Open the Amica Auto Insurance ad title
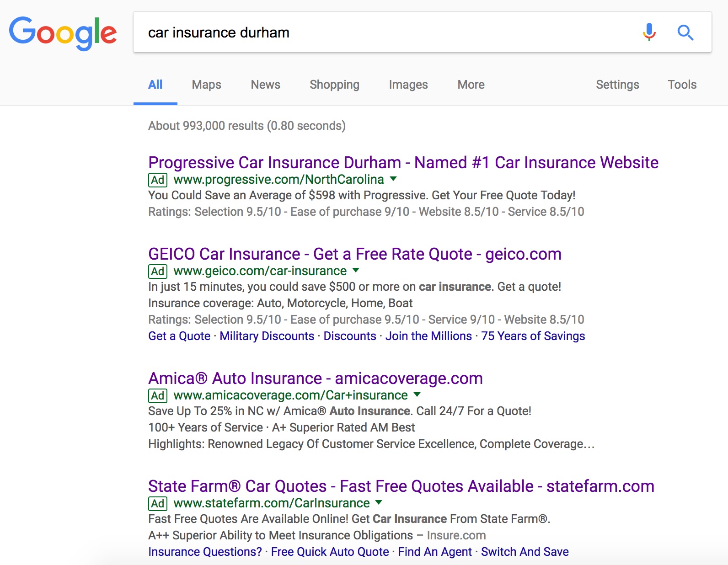728x565 pixels. pyautogui.click(x=316, y=378)
